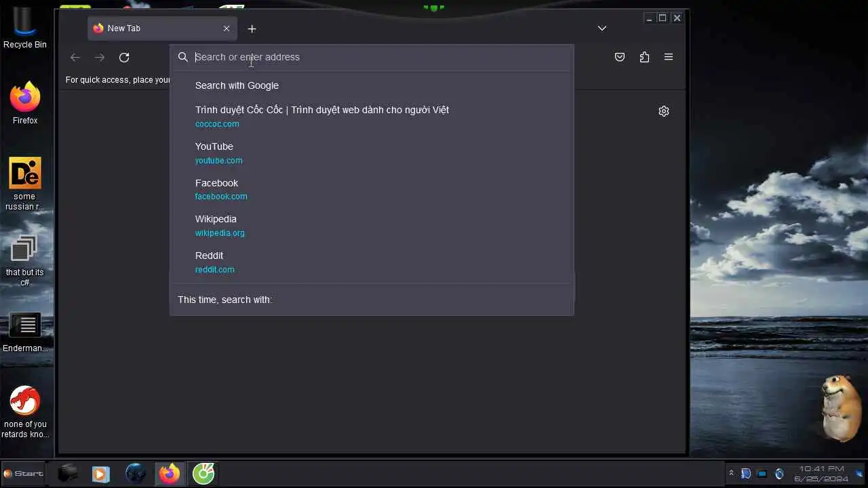Viewport: 868px width, 488px height.
Task: Click 'This time, search with:' label
Action: 224,300
